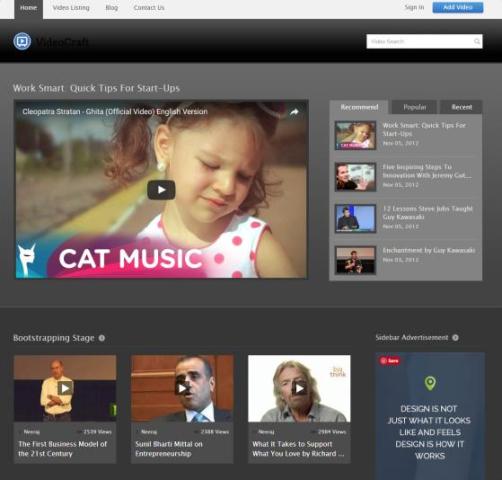Click view count under Richard Branson video
The height and width of the screenshot is (480, 502).
332,432
